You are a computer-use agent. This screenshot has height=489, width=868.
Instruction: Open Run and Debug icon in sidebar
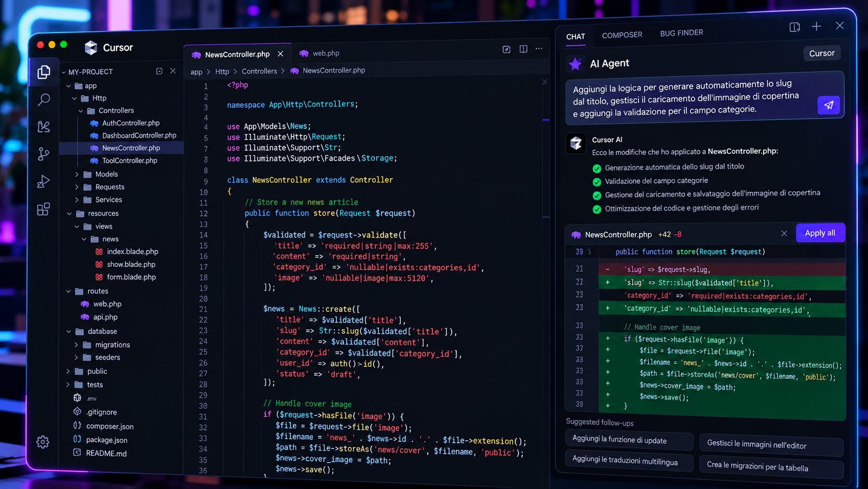point(44,181)
